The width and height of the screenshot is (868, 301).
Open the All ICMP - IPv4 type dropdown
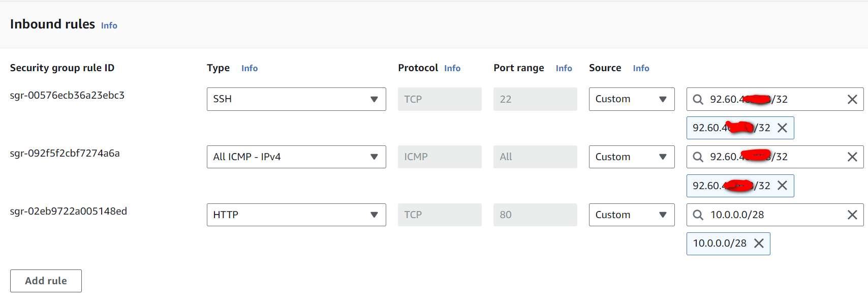[x=296, y=157]
